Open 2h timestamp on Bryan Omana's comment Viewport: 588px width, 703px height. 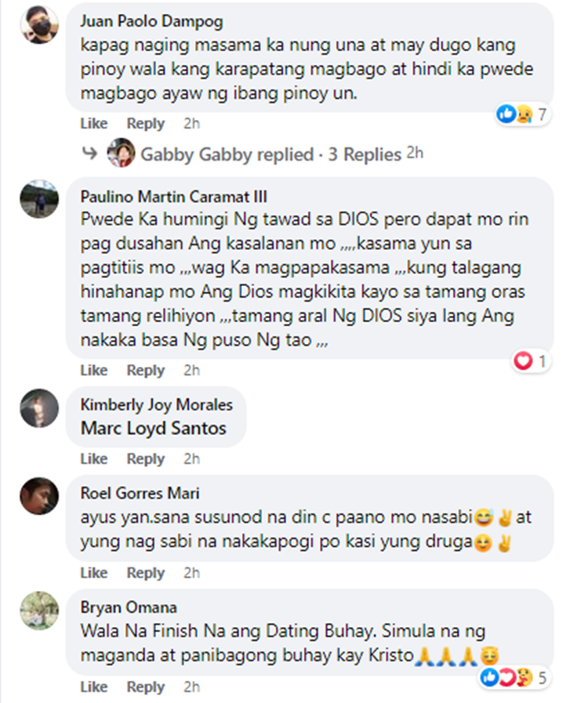191,687
